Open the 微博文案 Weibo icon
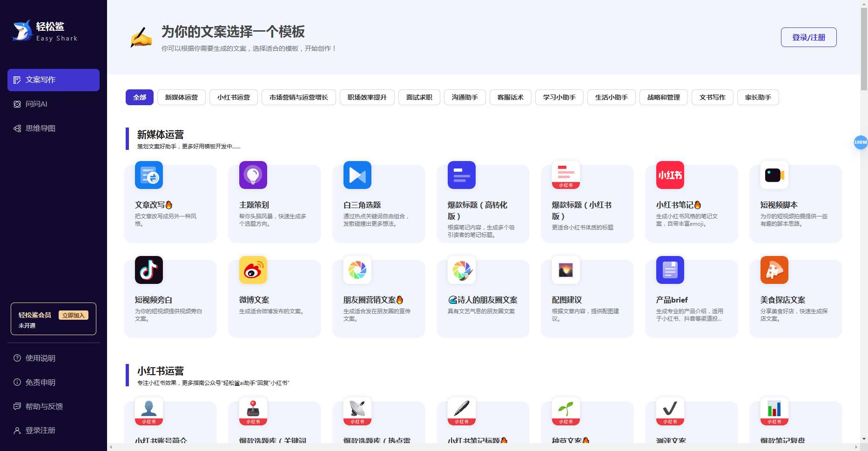The image size is (868, 451). tap(253, 270)
